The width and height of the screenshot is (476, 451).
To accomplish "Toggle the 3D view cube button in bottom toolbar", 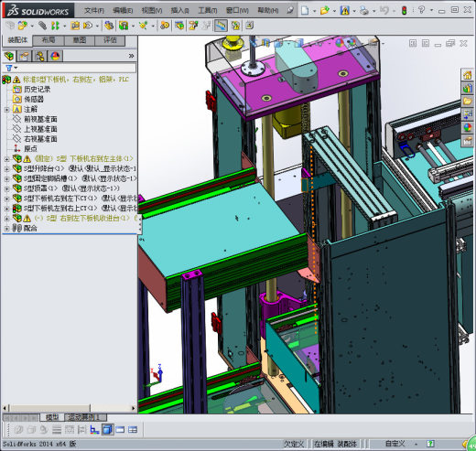I will pos(107,430).
